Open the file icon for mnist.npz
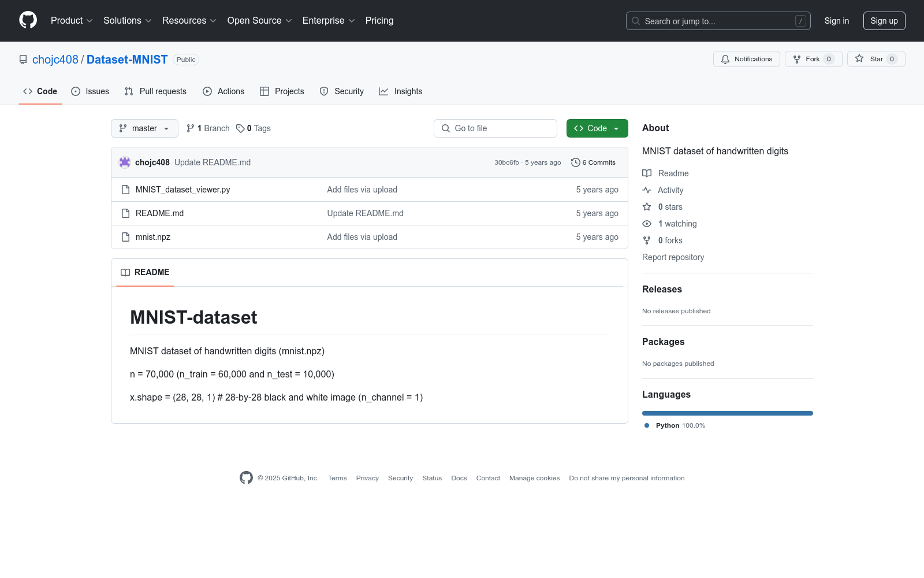The width and height of the screenshot is (924, 578). coord(125,237)
